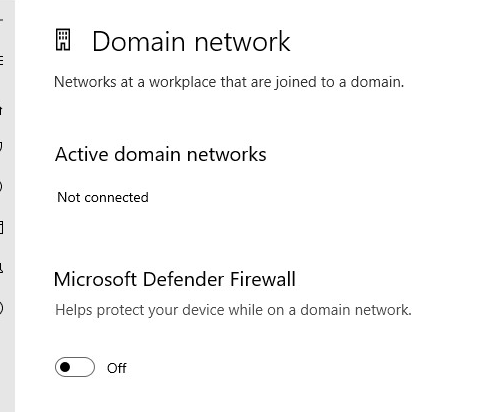This screenshot has width=478, height=412.
Task: Select Firewall & network protection sidebar icon
Action: 1,187
